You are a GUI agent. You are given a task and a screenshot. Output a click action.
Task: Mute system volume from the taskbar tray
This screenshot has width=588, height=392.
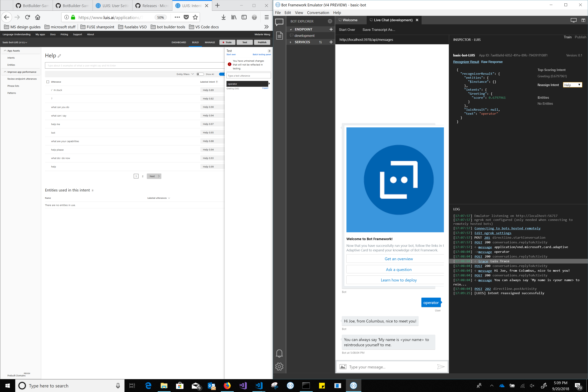532,385
